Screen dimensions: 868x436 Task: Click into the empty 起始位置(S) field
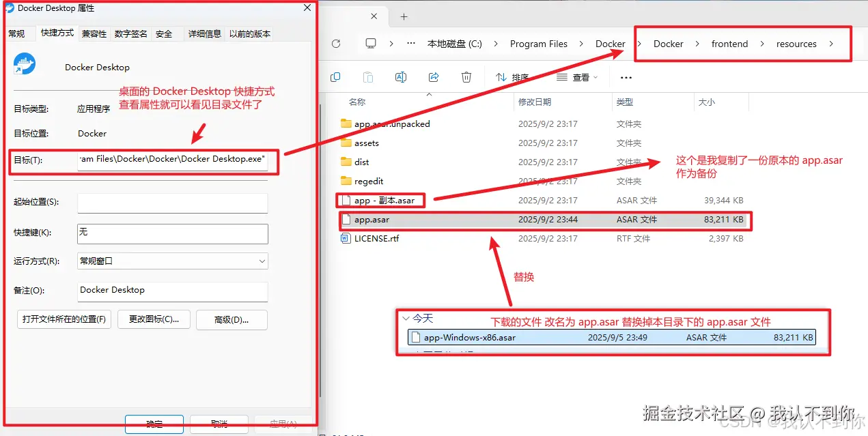[173, 203]
